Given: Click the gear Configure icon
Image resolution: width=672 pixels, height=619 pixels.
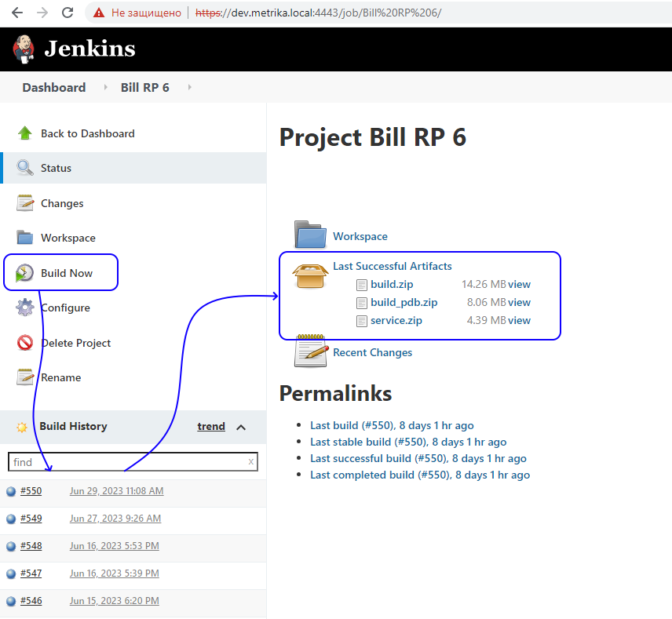Looking at the screenshot, I should [x=25, y=308].
